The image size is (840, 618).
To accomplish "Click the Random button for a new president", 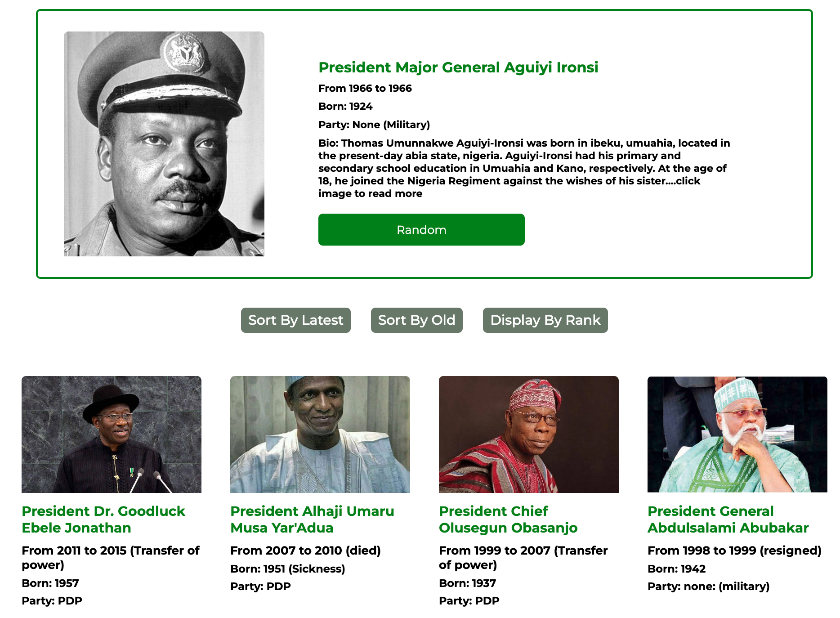I will coord(421,229).
